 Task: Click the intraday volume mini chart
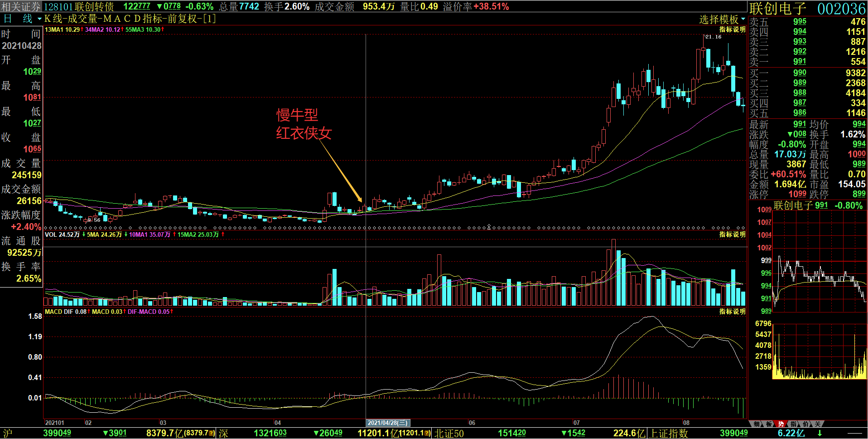pos(820,351)
